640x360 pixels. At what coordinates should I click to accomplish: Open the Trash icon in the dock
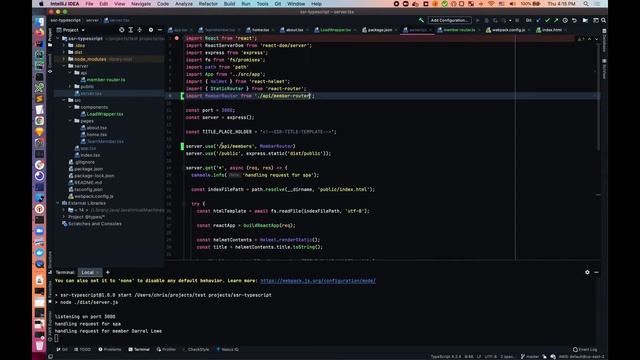39,345
